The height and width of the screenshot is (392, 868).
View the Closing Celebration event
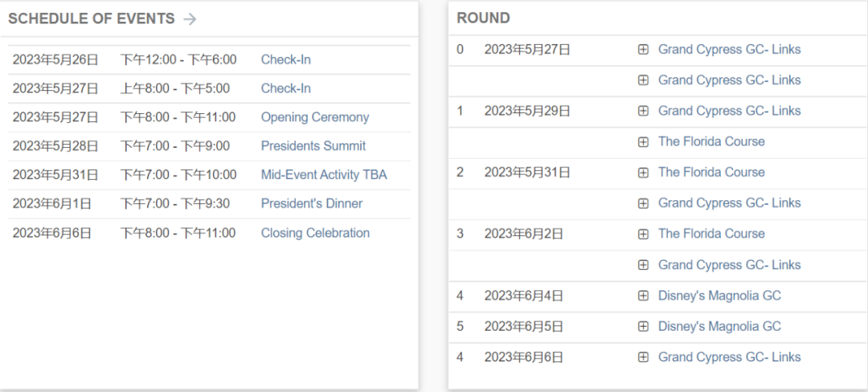point(315,233)
